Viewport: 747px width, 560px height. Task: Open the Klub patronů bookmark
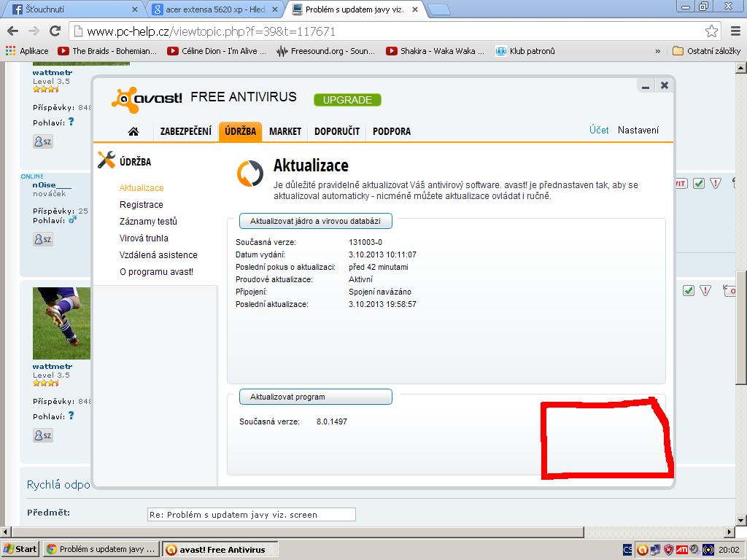525,51
